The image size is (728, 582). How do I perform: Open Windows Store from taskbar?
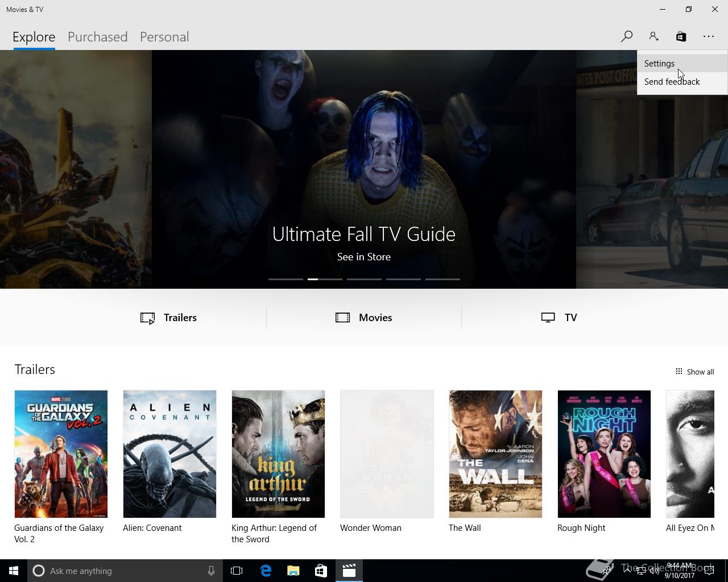321,571
